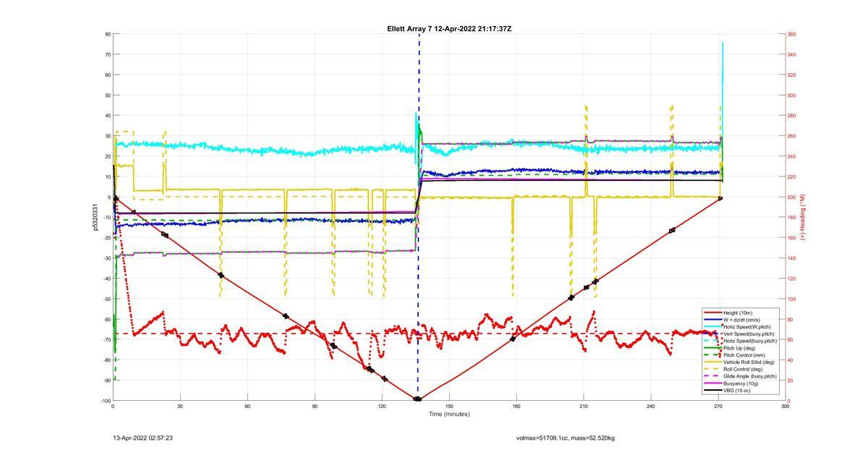Click the '150' tick on the time axis
The image size is (868, 450).
(x=449, y=407)
